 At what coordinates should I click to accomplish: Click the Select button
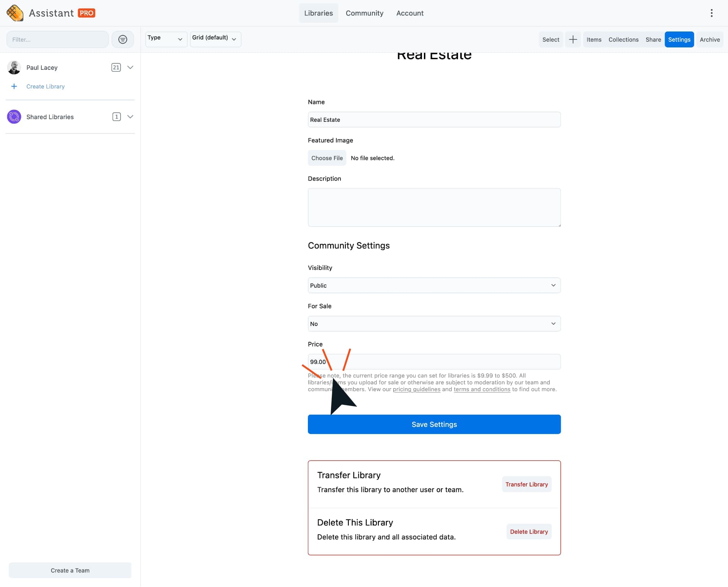pyautogui.click(x=551, y=39)
